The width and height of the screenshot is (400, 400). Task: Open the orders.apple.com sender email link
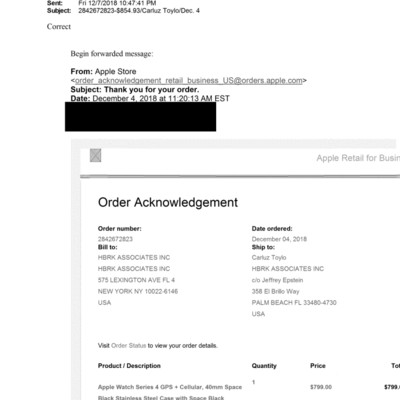point(189,80)
